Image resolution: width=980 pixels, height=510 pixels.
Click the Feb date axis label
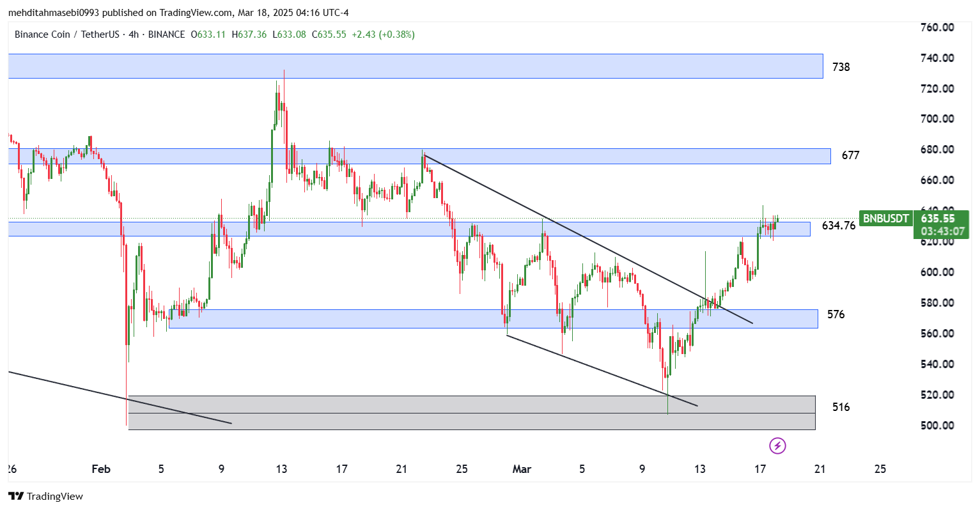101,469
